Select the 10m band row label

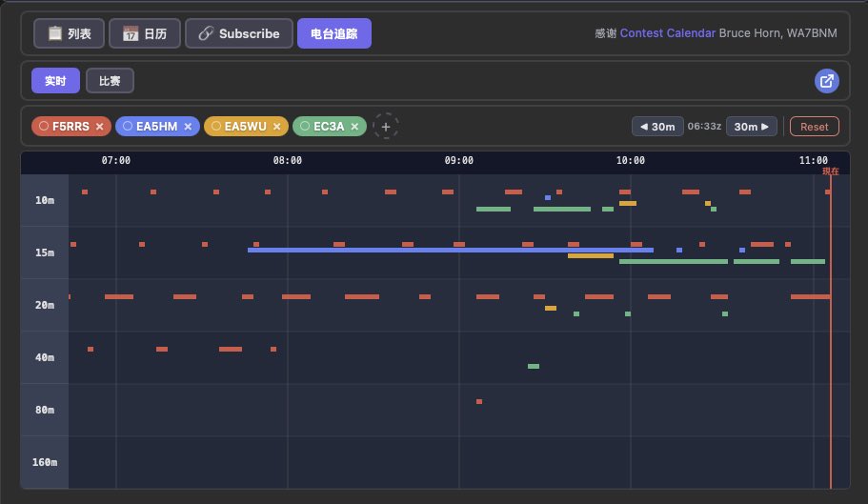pos(45,200)
